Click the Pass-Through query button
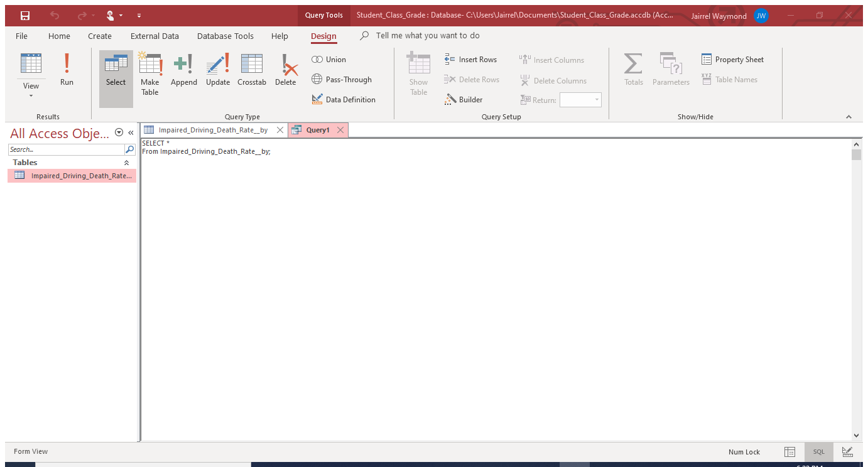The width and height of the screenshot is (868, 467). pos(342,80)
